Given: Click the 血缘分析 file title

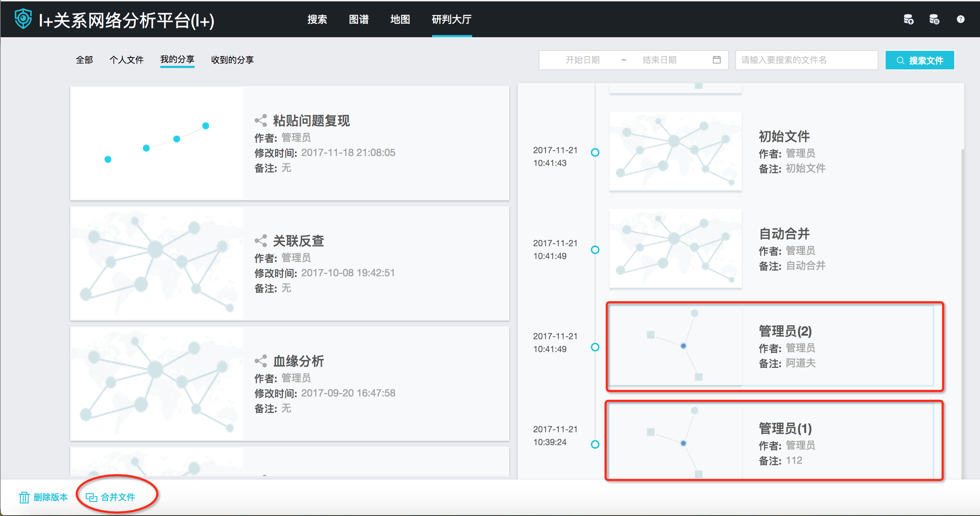Looking at the screenshot, I should point(298,361).
